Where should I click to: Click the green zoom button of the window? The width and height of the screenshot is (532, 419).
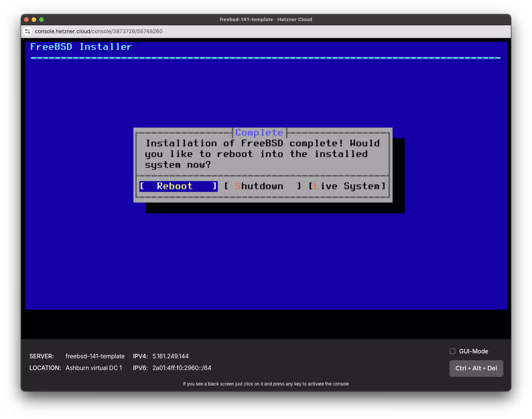click(41, 19)
